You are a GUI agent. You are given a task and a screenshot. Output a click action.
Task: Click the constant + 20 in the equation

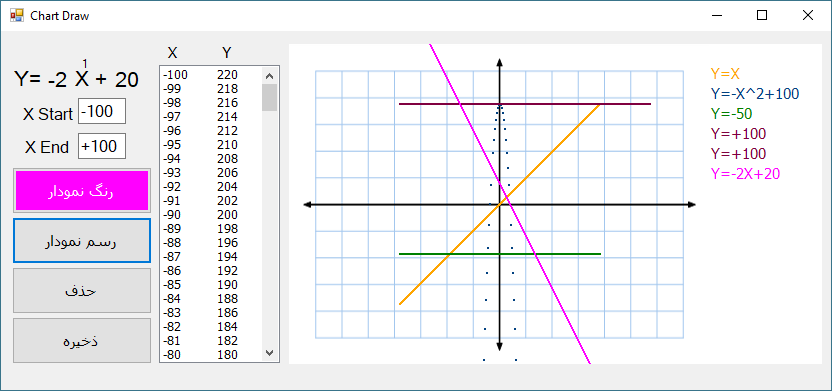[117, 80]
